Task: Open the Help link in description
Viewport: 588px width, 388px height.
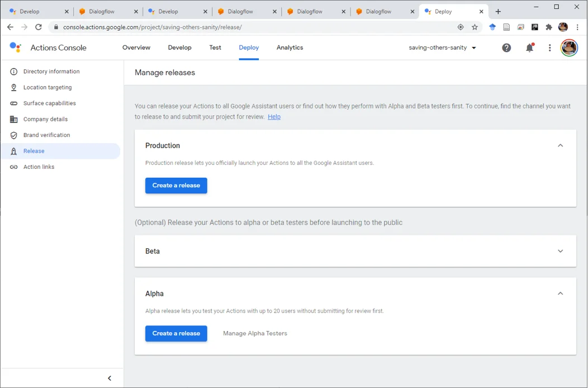Action: click(274, 117)
